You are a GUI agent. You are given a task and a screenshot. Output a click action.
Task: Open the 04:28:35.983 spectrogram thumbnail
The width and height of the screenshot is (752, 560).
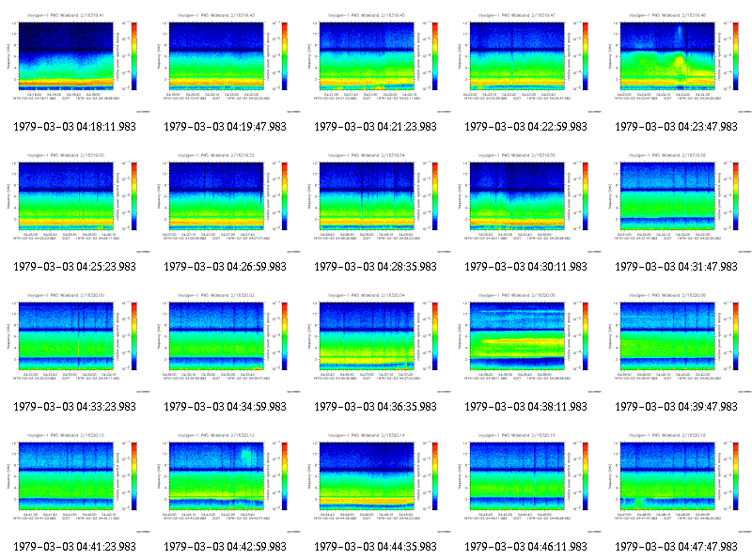coord(376,203)
